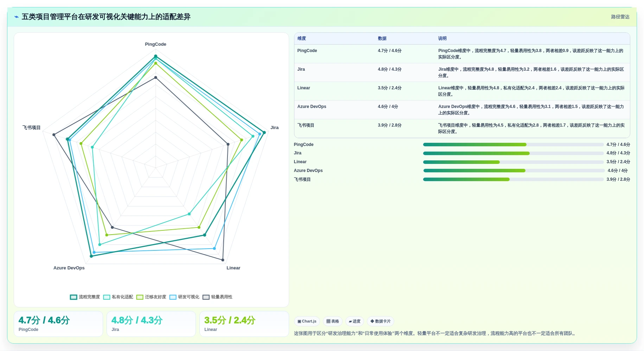This screenshot has height=351, width=644.
Task: Toggle the 迁移友好度 legend series
Action: tap(151, 297)
